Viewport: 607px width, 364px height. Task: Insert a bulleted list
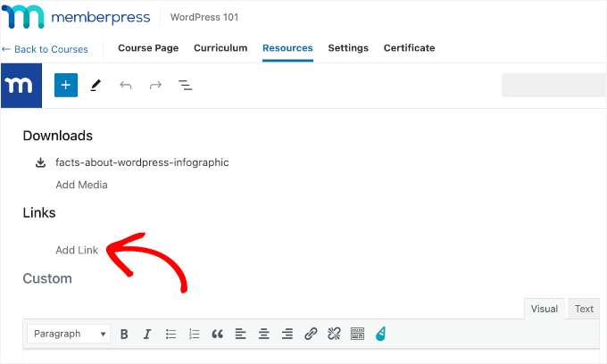(171, 334)
